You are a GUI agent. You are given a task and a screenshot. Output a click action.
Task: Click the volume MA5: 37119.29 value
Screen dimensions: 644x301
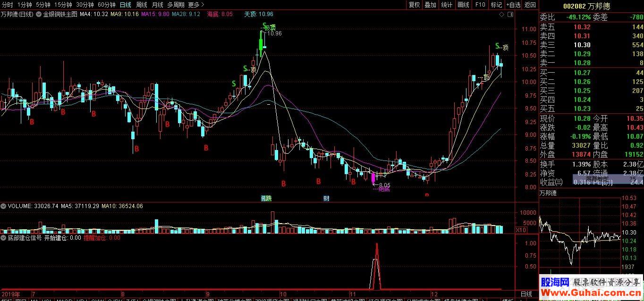tap(80, 206)
